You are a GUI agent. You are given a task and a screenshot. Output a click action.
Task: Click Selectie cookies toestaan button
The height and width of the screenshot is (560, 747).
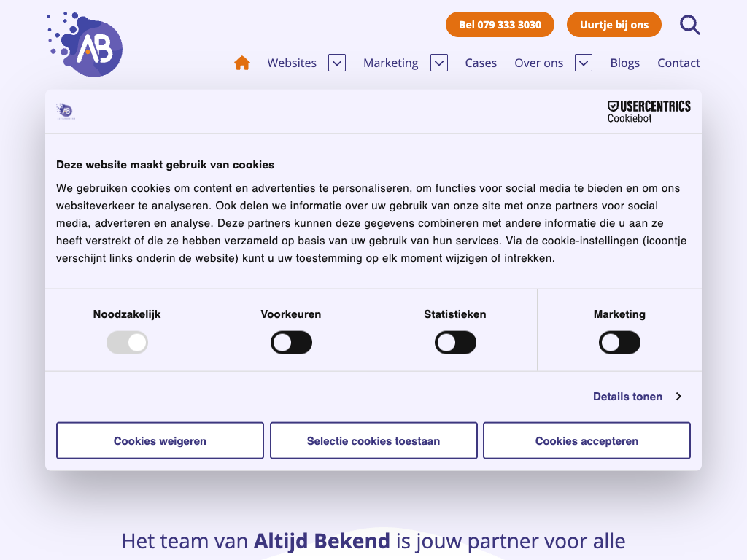tap(373, 441)
